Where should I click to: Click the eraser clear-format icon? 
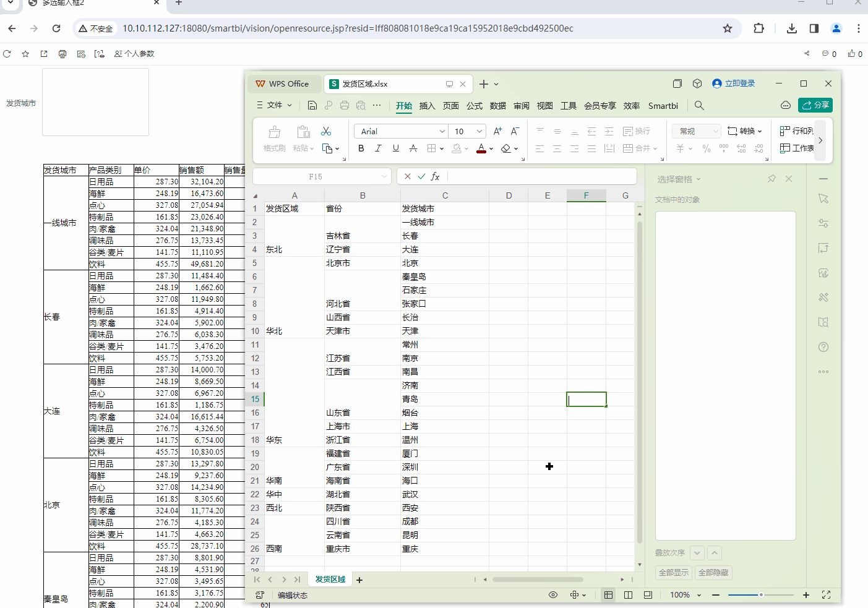point(506,148)
